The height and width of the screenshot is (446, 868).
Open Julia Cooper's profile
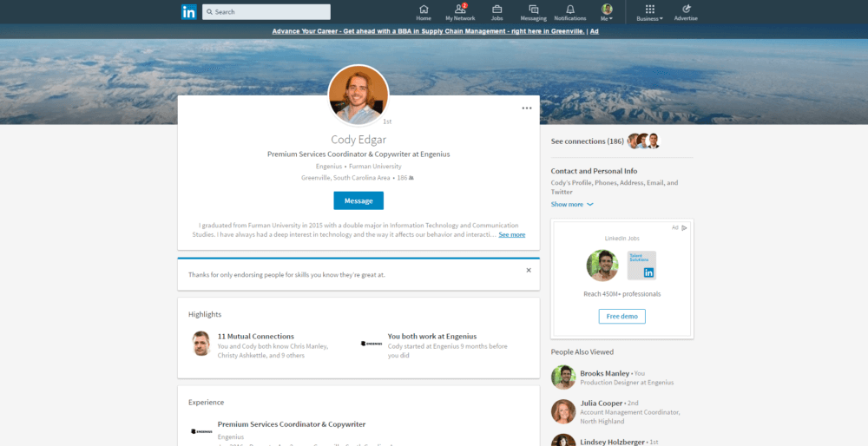(602, 403)
